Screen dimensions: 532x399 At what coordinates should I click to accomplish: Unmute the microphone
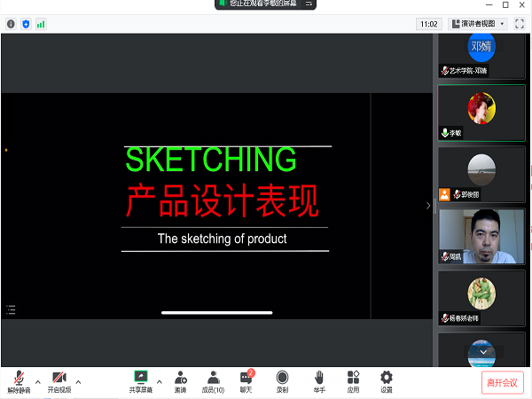tap(19, 382)
